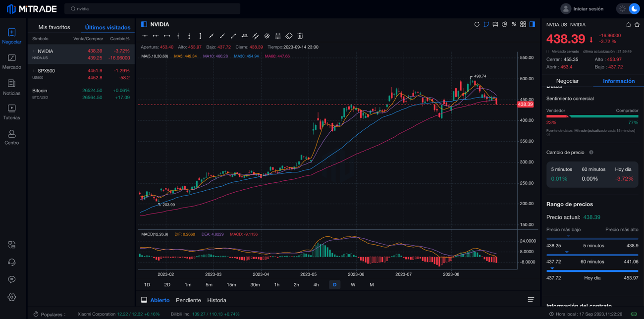The image size is (644, 319).
Task: Click the trash icon in drawing toolbar
Action: point(300,36)
